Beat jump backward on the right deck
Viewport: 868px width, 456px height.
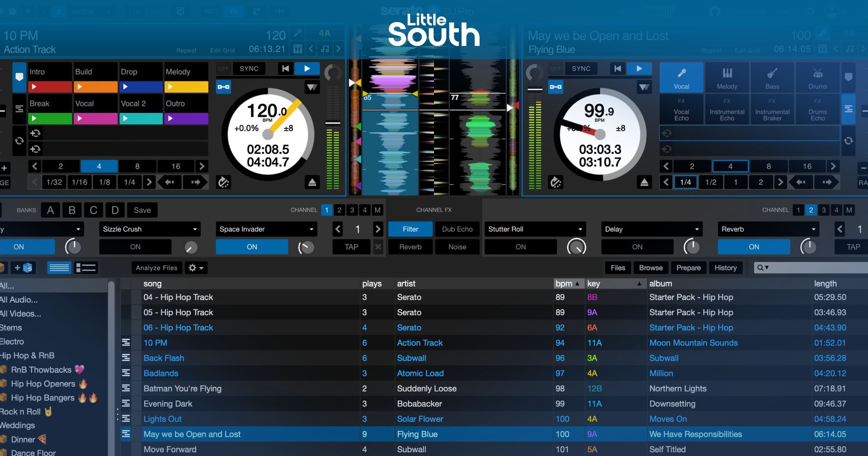pyautogui.click(x=801, y=182)
